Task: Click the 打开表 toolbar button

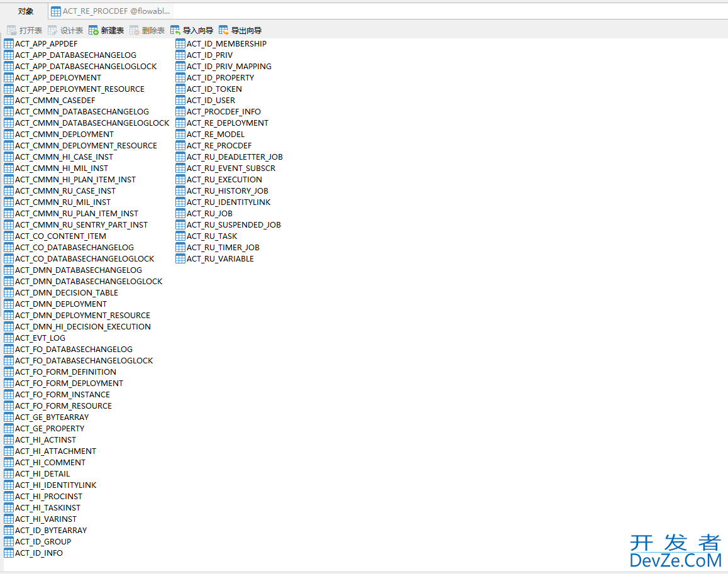Action: point(25,31)
